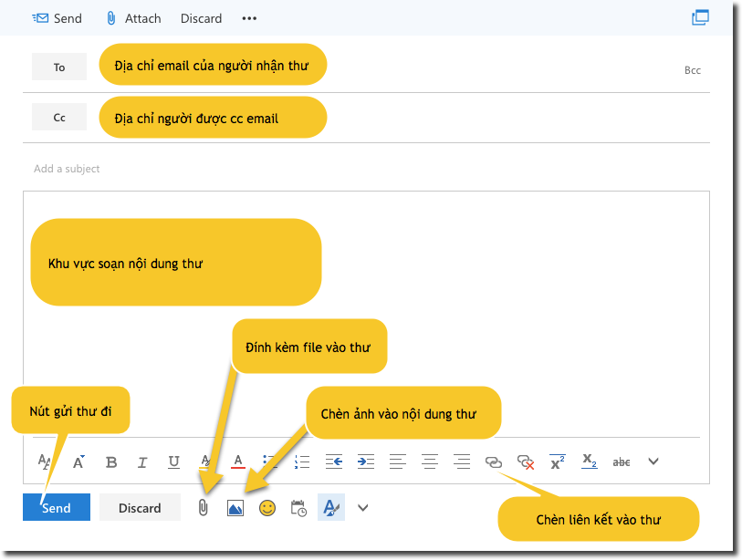
Task: Click the insert hyperlink chain icon
Action: (494, 461)
